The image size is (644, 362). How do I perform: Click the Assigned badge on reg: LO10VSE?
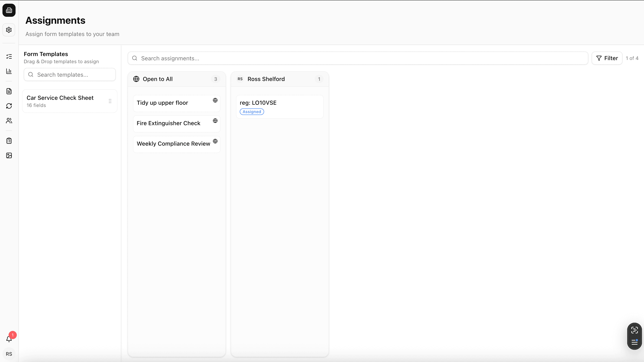click(x=251, y=111)
